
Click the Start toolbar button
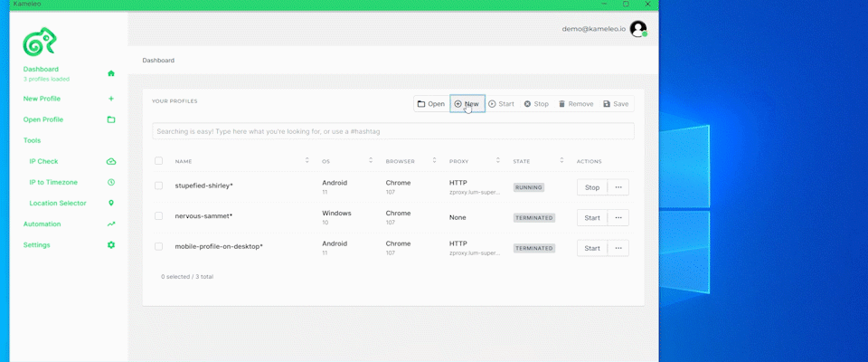[x=501, y=104]
